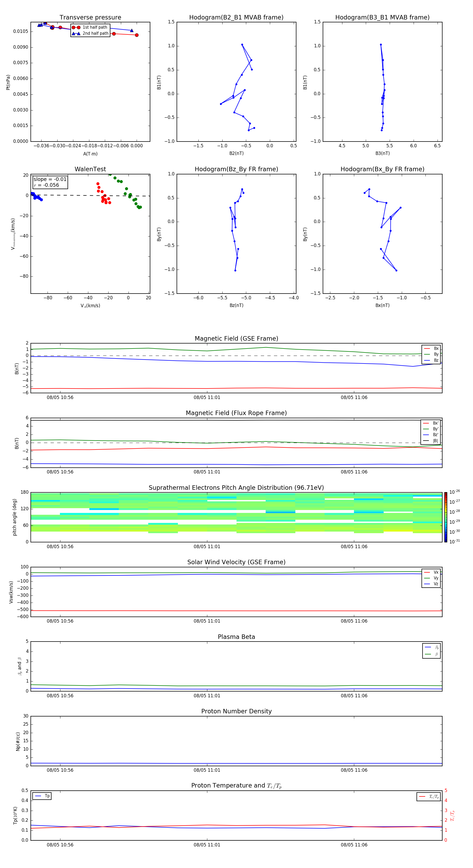The height and width of the screenshot is (868, 473).
Task: Click the Te/Tp legend box
Action: [429, 796]
